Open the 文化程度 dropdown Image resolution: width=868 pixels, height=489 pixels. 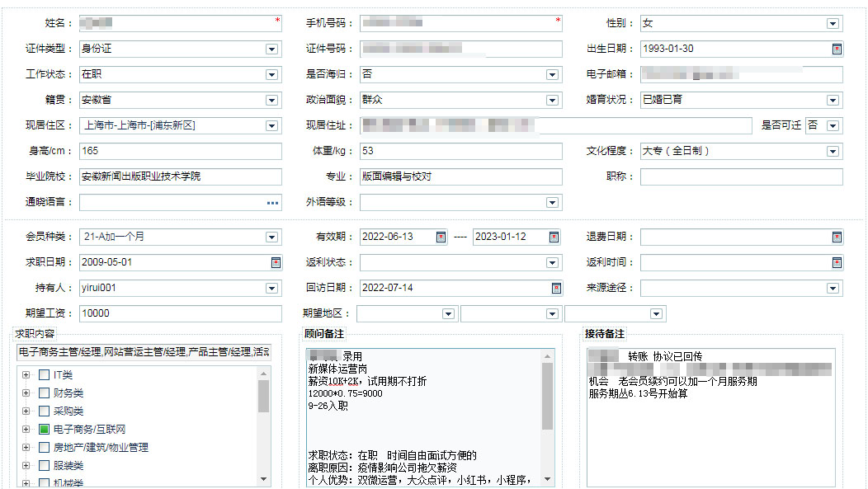pos(833,152)
